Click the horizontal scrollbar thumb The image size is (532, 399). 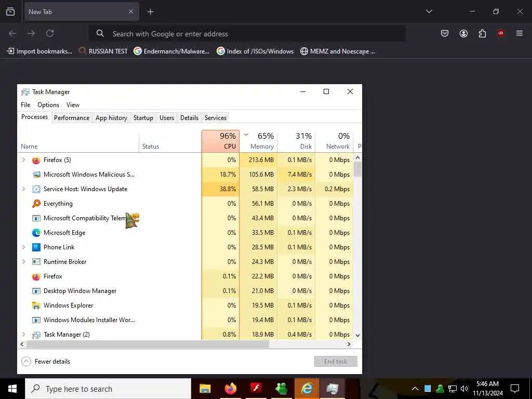point(148,344)
